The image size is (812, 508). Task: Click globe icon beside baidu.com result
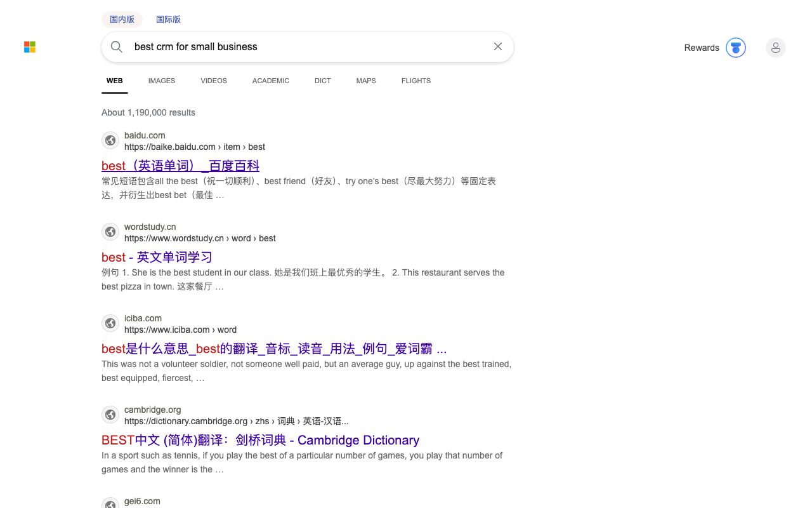pos(110,140)
